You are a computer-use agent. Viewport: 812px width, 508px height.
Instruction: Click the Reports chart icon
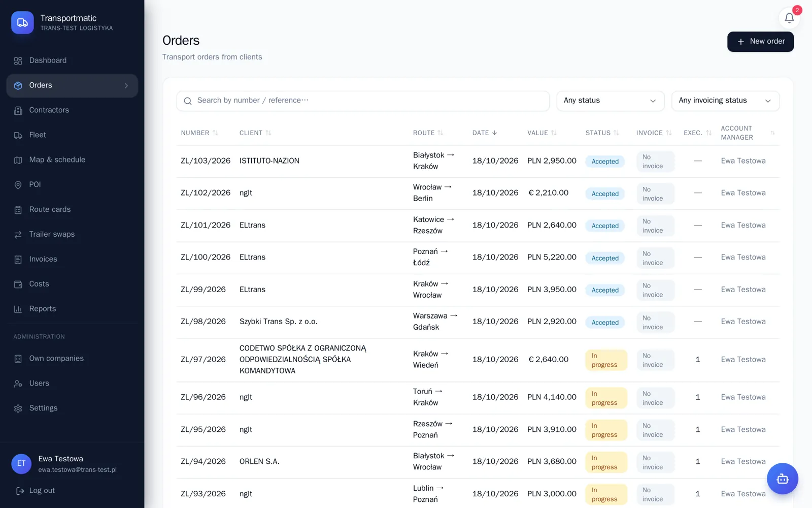[18, 309]
